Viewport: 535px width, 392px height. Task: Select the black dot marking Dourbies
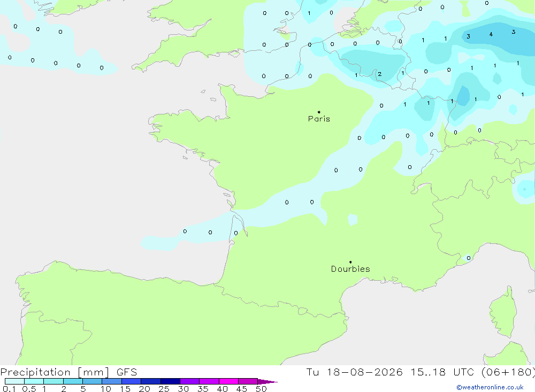(x=350, y=262)
